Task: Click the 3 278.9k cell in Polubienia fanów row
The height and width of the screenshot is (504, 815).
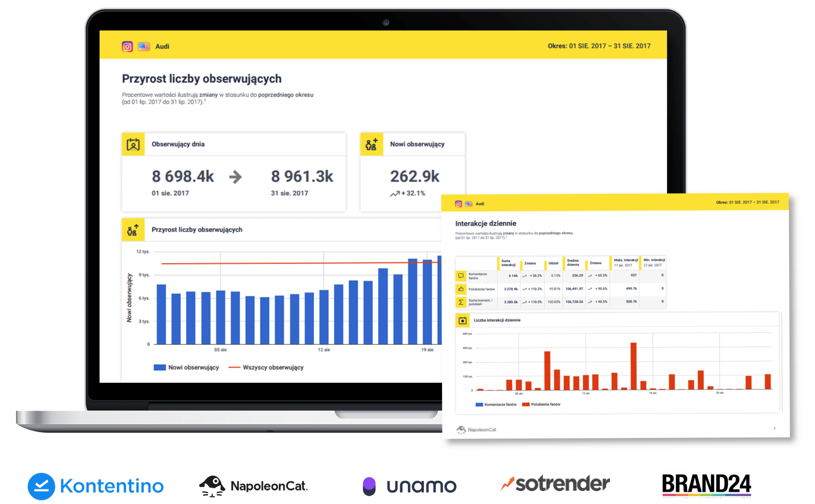Action: tap(511, 289)
